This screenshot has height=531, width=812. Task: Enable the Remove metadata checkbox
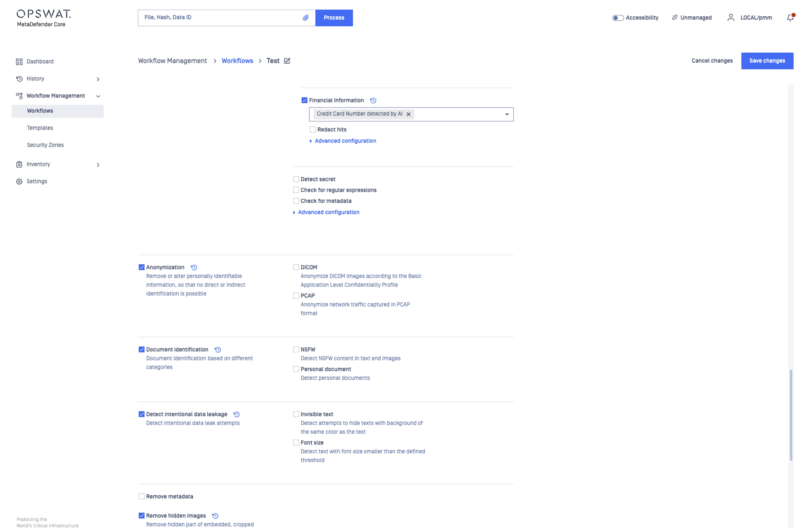pyautogui.click(x=141, y=497)
